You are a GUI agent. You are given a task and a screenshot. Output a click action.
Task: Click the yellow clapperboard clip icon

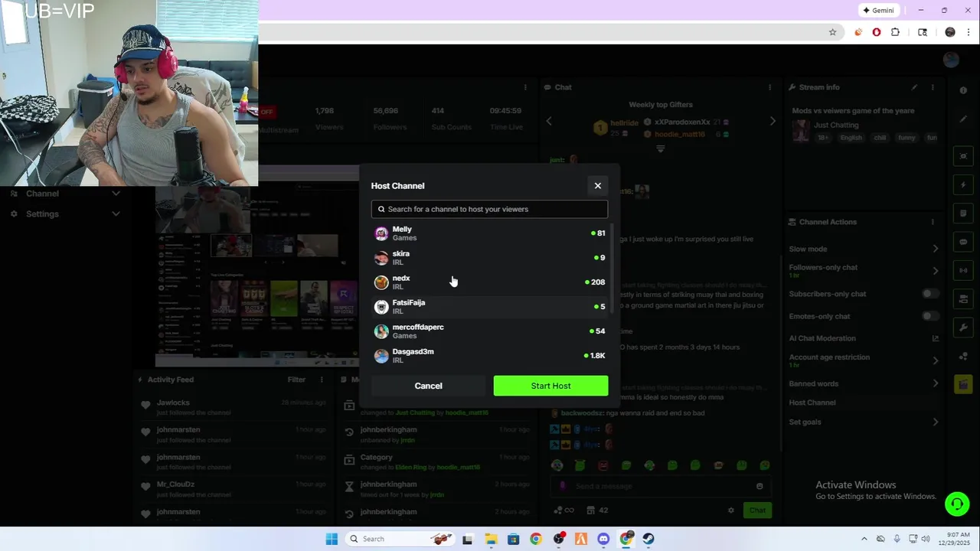tap(963, 384)
